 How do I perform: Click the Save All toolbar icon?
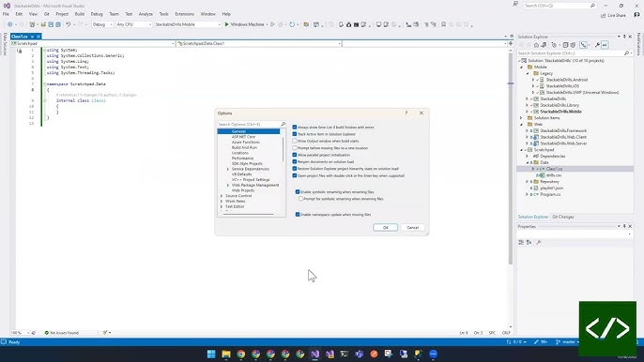pyautogui.click(x=58, y=24)
